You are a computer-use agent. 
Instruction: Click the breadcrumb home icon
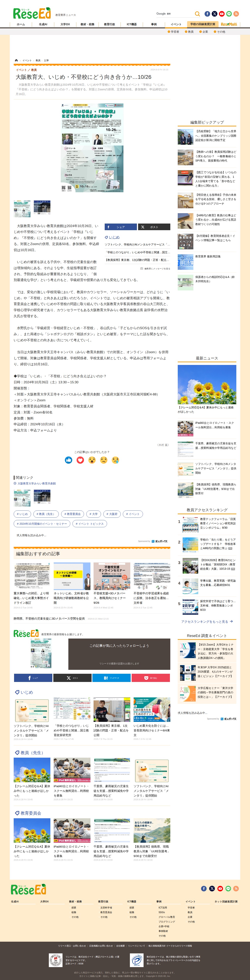click(x=16, y=60)
